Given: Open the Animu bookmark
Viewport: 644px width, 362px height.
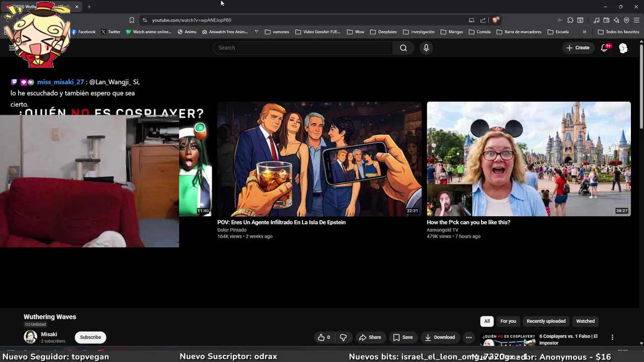Looking at the screenshot, I should (187, 32).
